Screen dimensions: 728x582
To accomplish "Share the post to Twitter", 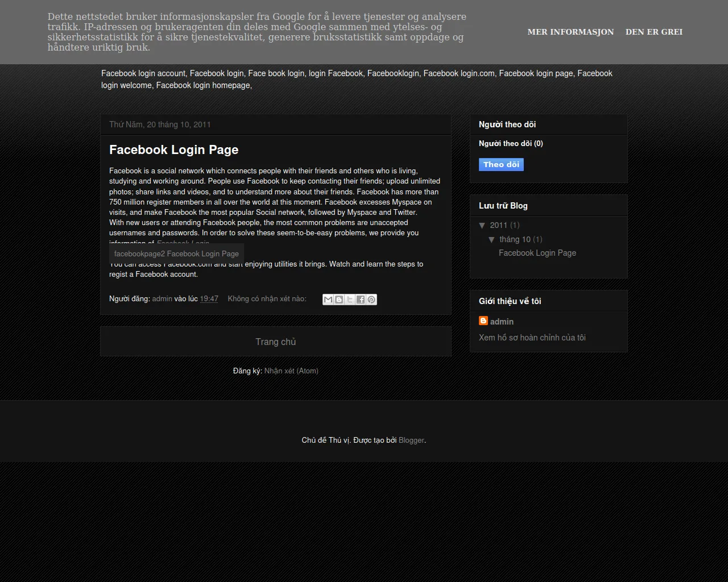I will 350,300.
